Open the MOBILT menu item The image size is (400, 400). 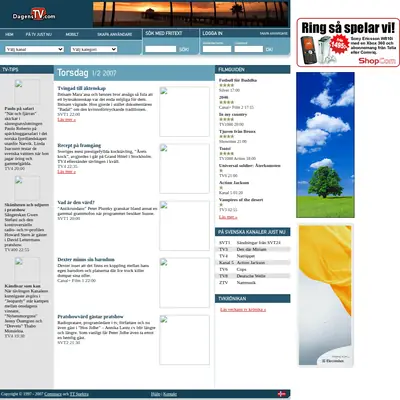(72, 34)
